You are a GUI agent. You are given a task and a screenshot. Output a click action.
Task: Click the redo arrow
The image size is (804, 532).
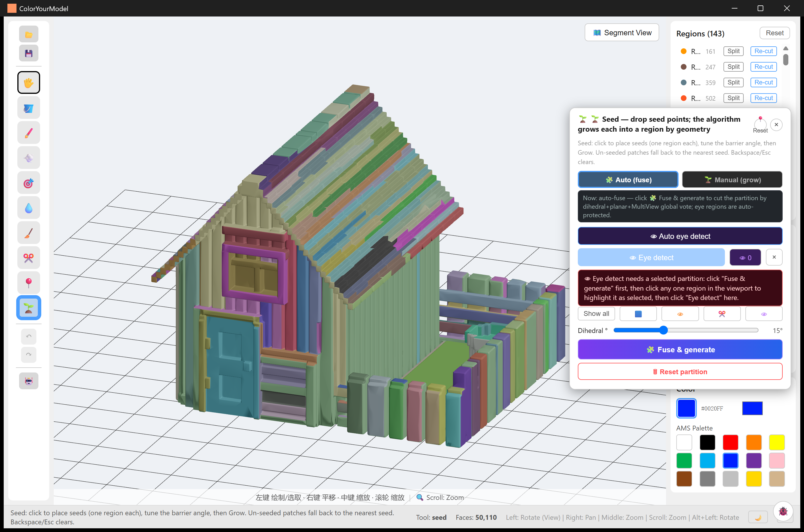28,355
